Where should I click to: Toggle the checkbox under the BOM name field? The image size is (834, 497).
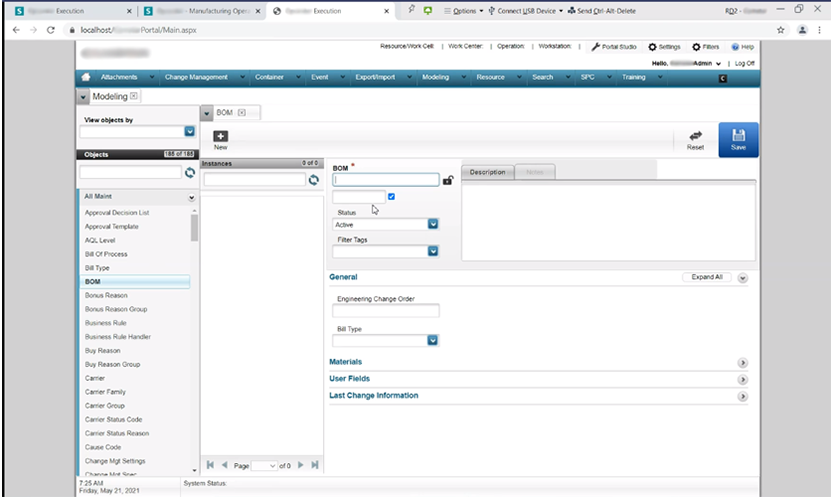pos(391,197)
